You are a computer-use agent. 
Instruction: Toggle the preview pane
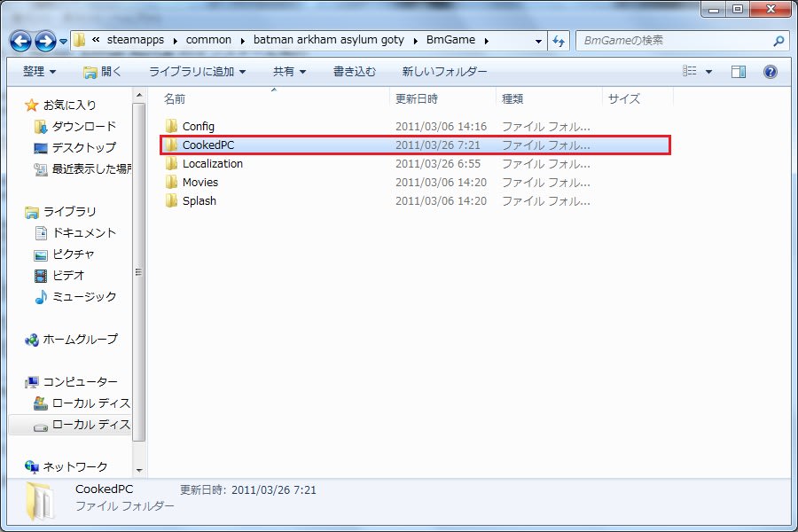click(739, 72)
